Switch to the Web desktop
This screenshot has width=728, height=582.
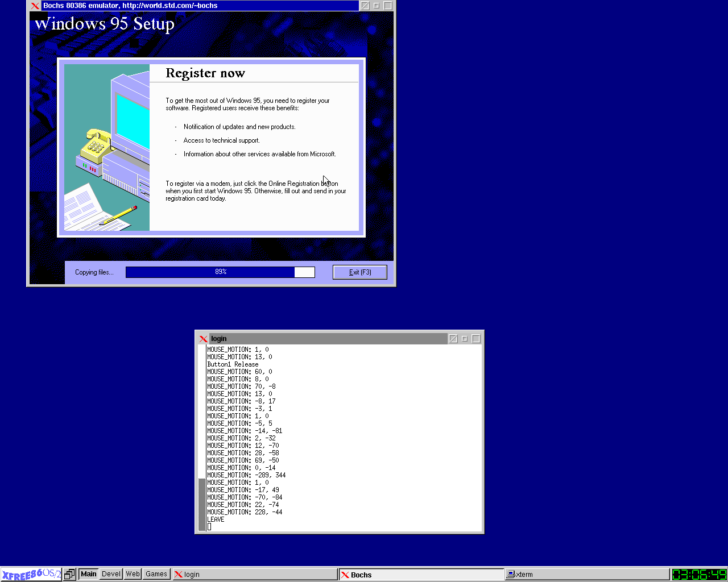pos(133,574)
